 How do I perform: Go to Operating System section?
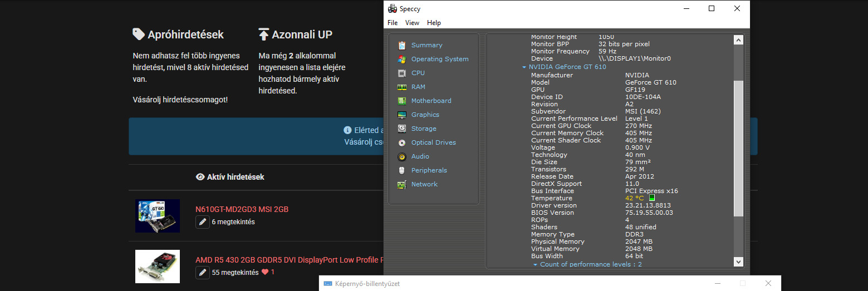[440, 59]
